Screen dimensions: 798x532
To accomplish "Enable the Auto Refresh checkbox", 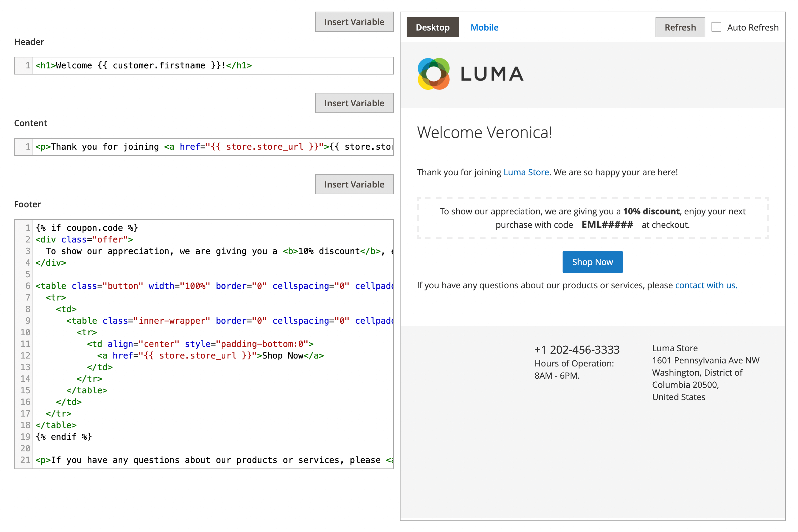I will click(x=716, y=27).
